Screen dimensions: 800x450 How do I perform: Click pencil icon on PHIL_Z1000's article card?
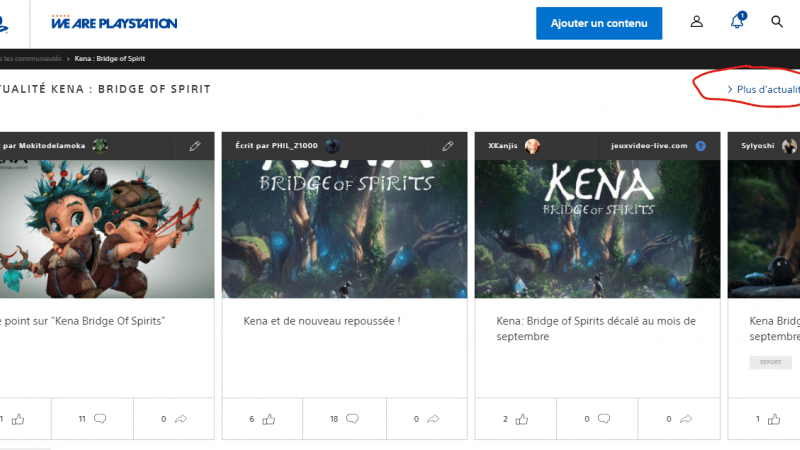448,145
